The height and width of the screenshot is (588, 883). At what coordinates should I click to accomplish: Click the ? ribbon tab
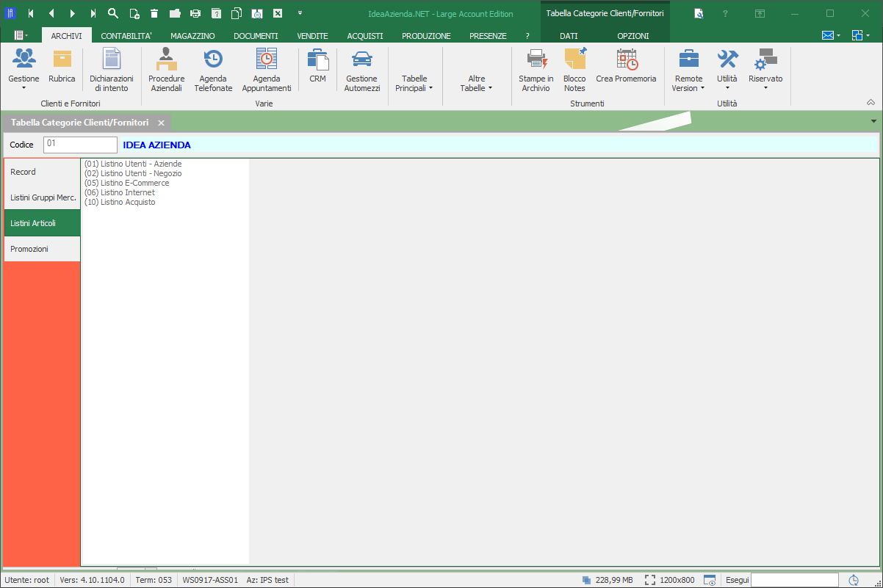(527, 35)
